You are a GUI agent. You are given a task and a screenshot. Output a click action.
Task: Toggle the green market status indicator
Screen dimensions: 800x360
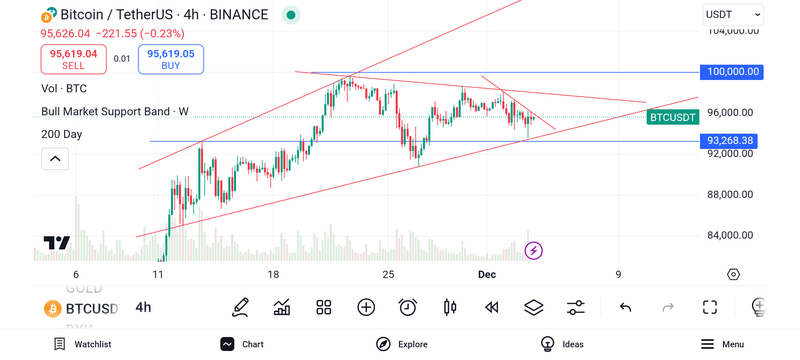click(291, 15)
